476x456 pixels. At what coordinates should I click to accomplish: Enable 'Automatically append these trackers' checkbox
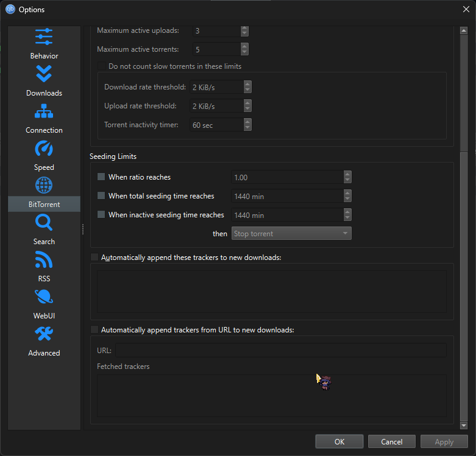pyautogui.click(x=94, y=258)
